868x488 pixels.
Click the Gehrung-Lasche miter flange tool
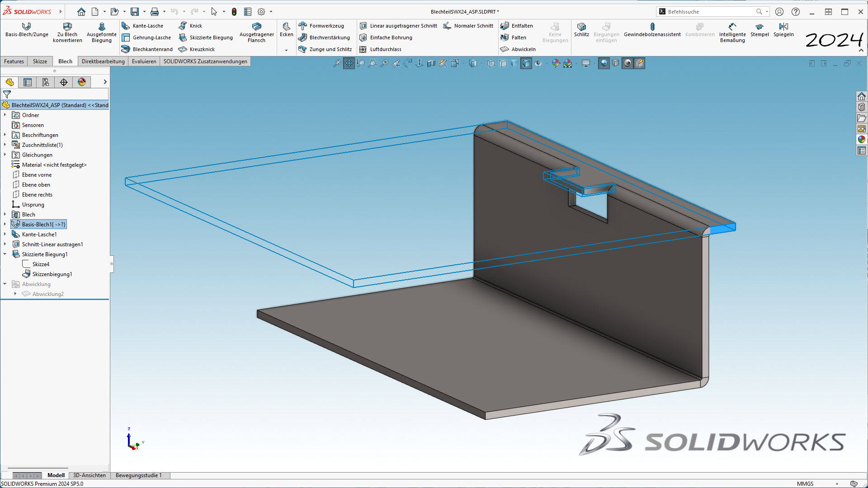point(146,38)
